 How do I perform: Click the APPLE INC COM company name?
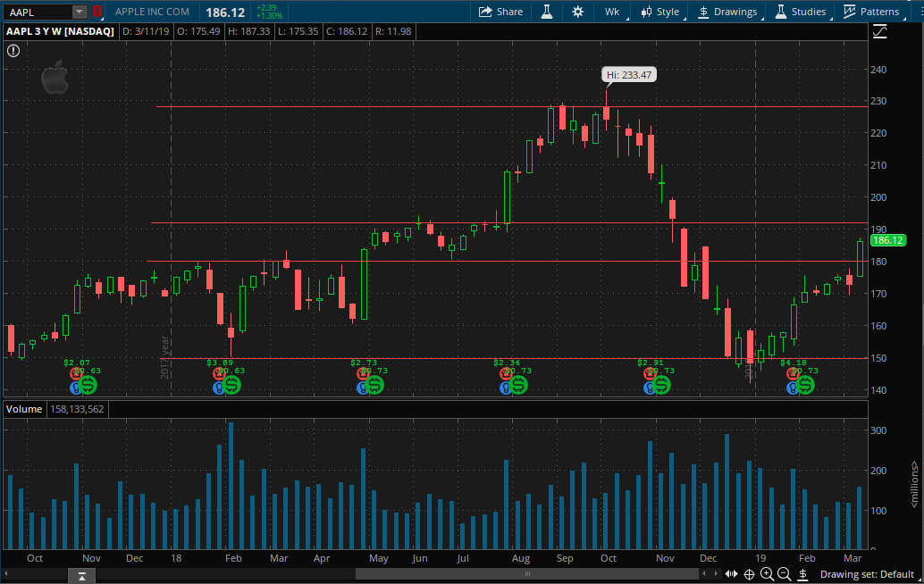pos(152,12)
